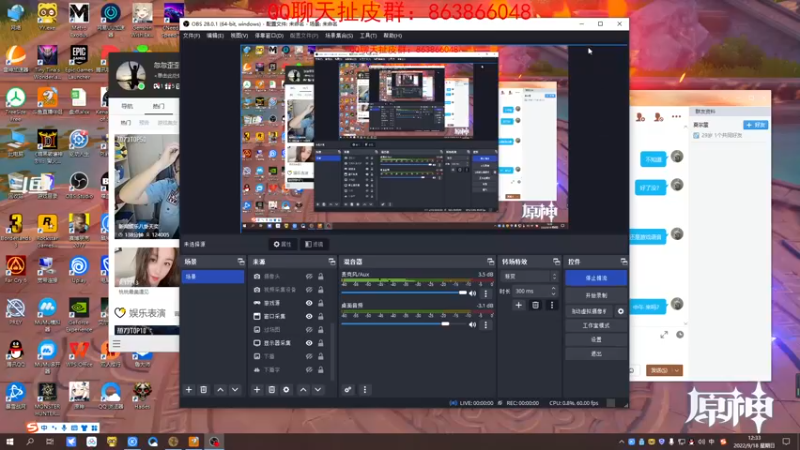The image size is (800, 450).
Task: Hide the 显示器采集 source via eye icon
Action: point(309,343)
